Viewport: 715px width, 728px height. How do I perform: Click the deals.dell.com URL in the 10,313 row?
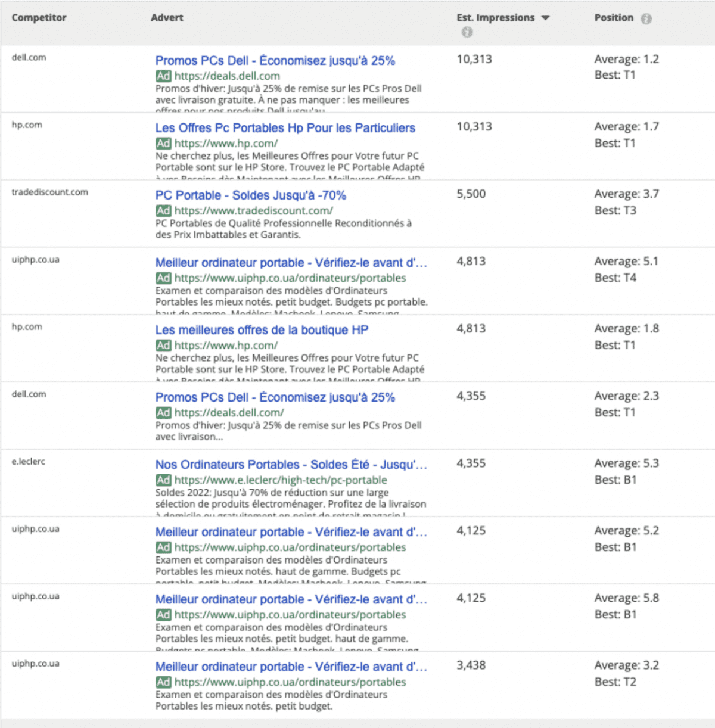pyautogui.click(x=227, y=76)
